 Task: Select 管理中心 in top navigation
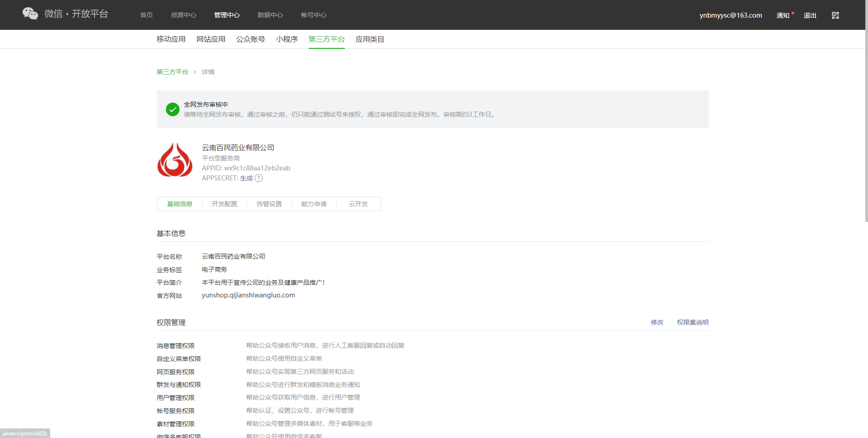click(x=227, y=15)
